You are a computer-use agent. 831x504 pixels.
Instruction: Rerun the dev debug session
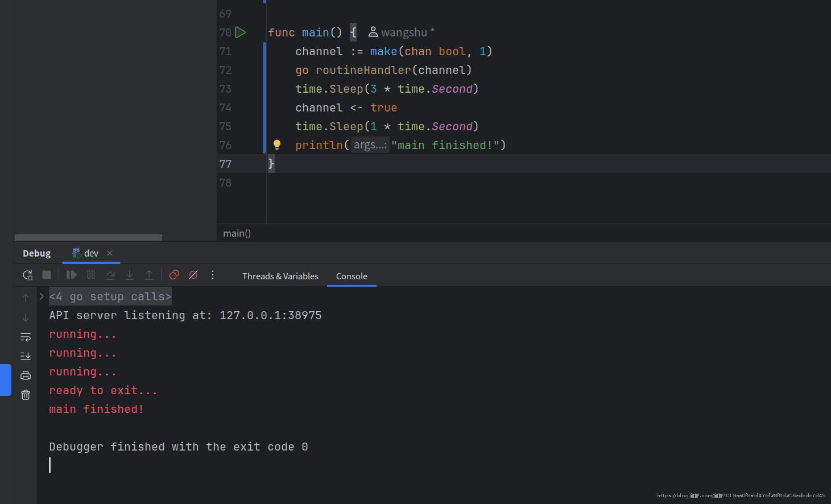(x=27, y=275)
